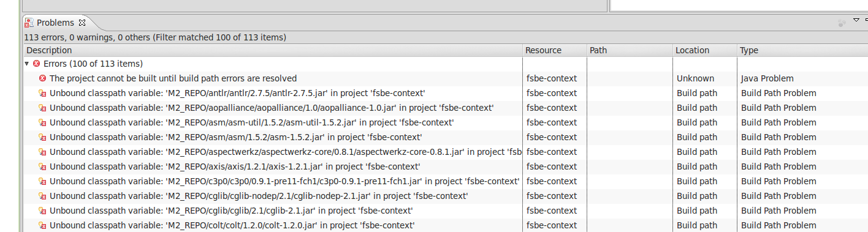
Task: Collapse the Errors group tree node
Action: tap(26, 64)
